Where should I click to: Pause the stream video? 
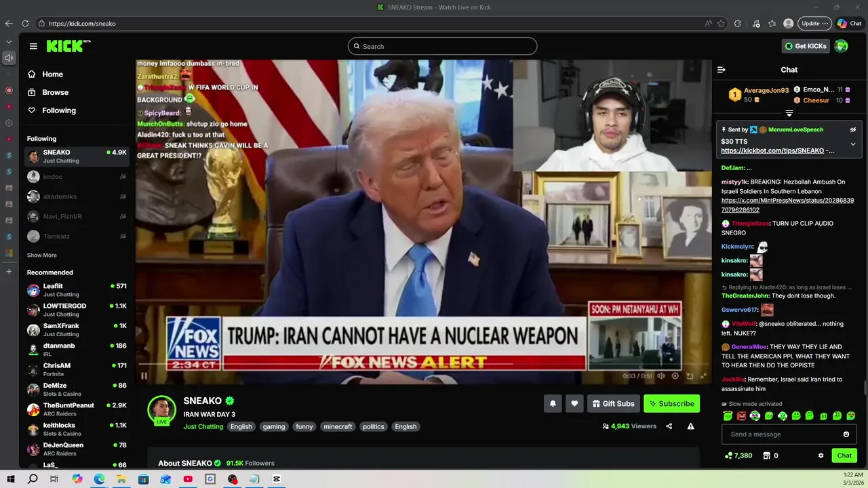(144, 375)
